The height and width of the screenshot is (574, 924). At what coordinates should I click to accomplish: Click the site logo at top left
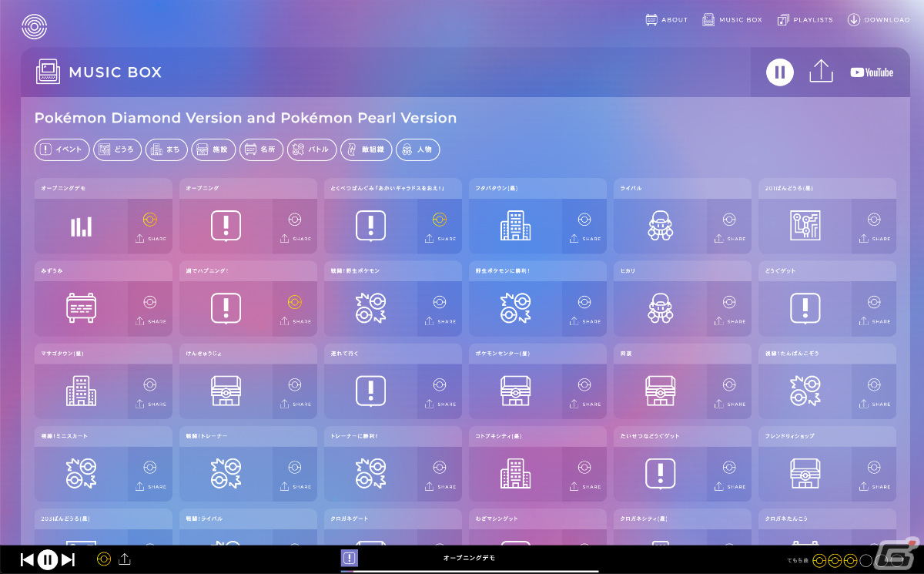pyautogui.click(x=34, y=27)
